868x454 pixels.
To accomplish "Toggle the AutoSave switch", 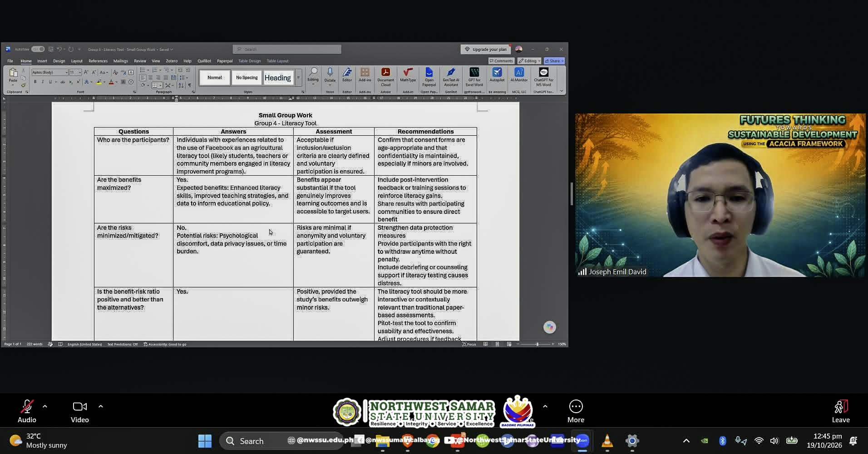I will [38, 49].
